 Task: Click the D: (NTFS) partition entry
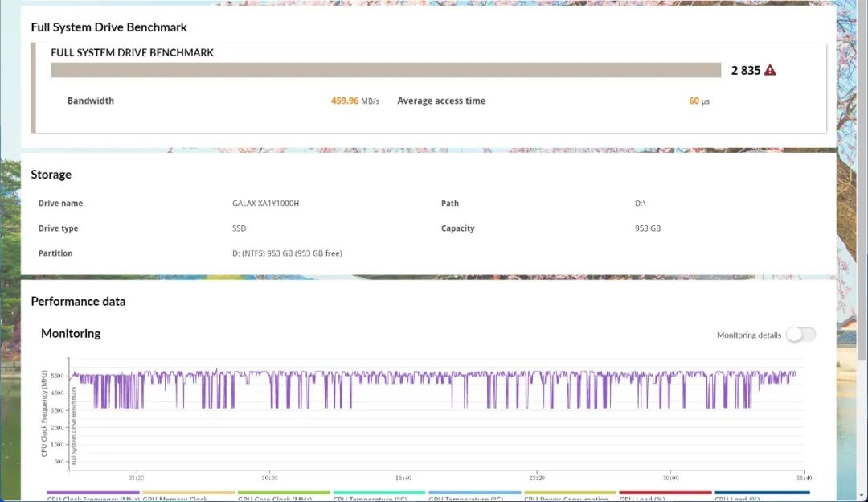pyautogui.click(x=287, y=253)
